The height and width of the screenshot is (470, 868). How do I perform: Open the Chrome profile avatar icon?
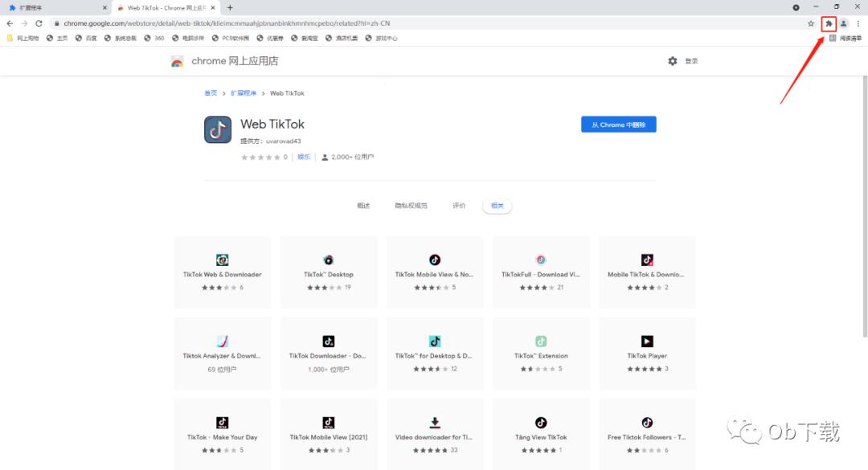843,23
